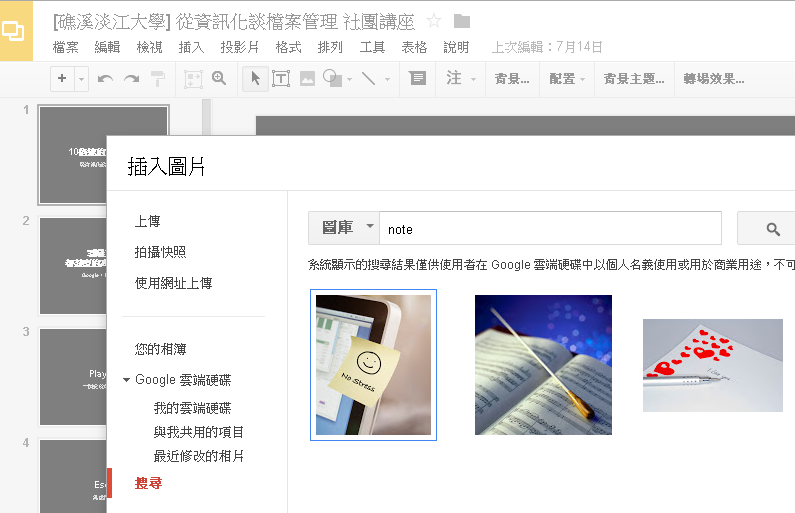Select Google 雲端硬碟 item
Screen dimensions: 795x513
pos(183,380)
